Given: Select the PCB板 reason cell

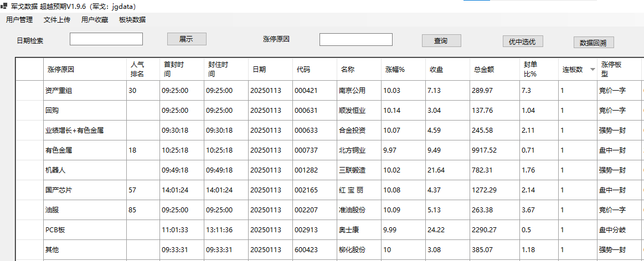Looking at the screenshot, I should pos(85,230).
